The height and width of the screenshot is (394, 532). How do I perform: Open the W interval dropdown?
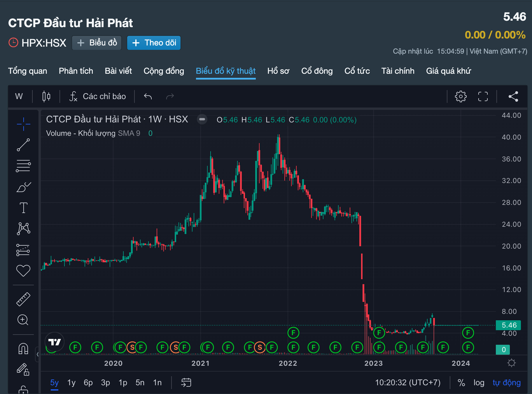pos(19,96)
